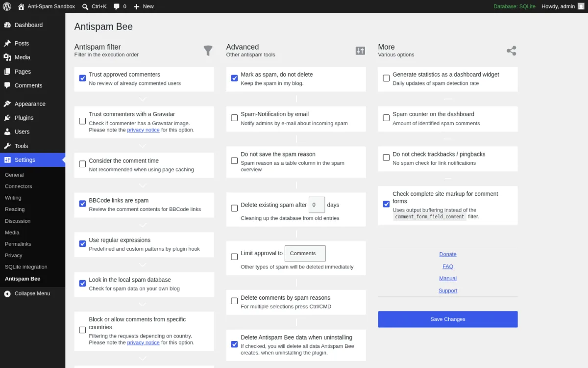The height and width of the screenshot is (368, 588).
Task: Open Connectors settings submenu
Action: point(19,186)
